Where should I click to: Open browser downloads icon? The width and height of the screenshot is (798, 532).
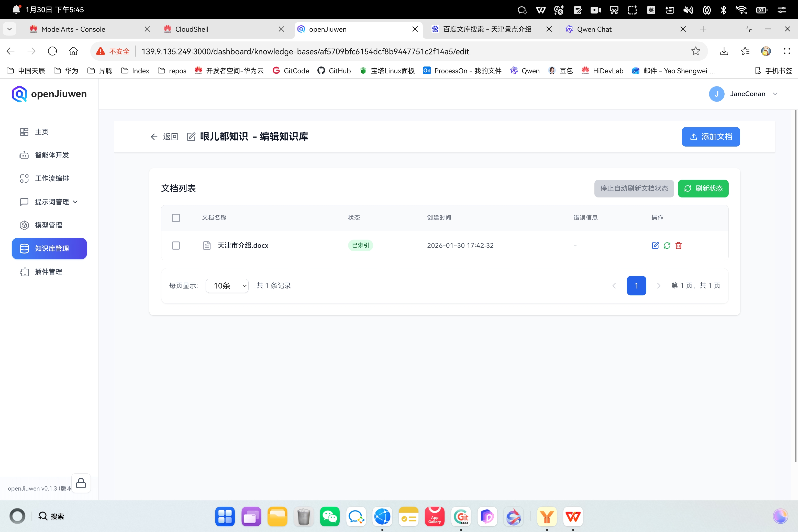point(724,51)
